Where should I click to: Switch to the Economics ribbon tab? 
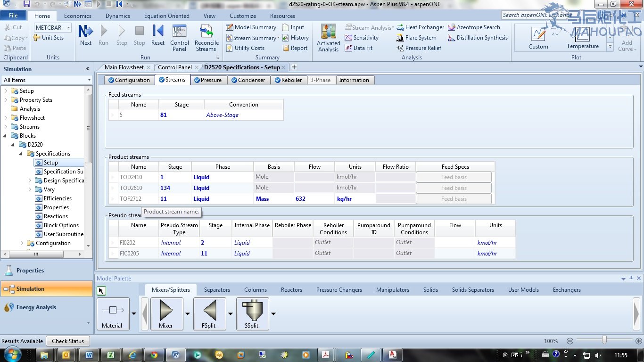78,16
